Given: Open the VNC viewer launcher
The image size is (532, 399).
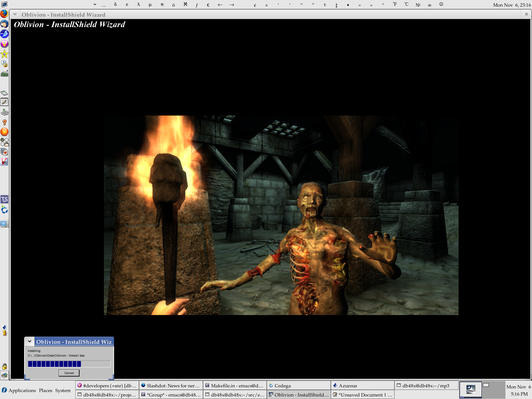Looking at the screenshot, I should click(x=4, y=162).
